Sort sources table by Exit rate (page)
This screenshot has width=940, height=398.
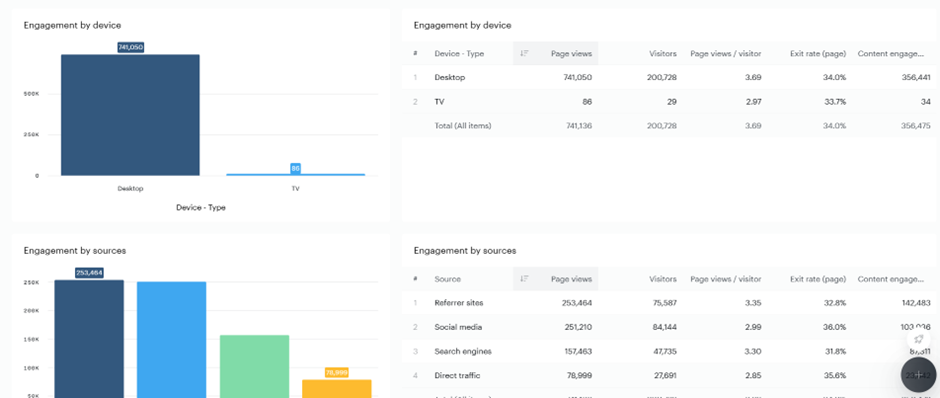(818, 279)
